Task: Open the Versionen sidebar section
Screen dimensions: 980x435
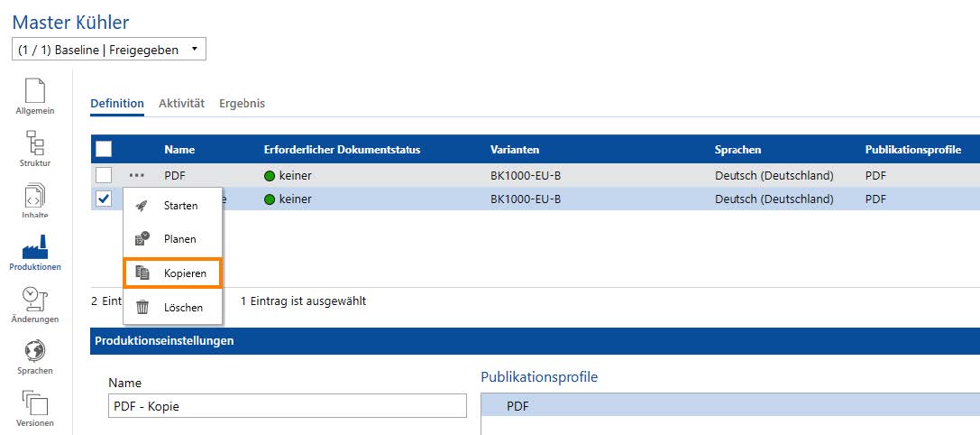Action: [35, 408]
